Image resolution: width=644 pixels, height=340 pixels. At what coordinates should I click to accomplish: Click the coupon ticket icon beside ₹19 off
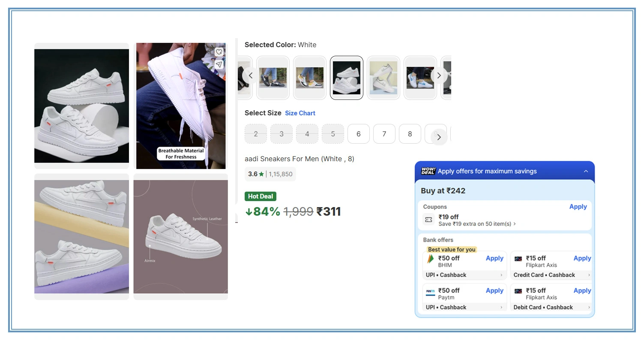[428, 219]
